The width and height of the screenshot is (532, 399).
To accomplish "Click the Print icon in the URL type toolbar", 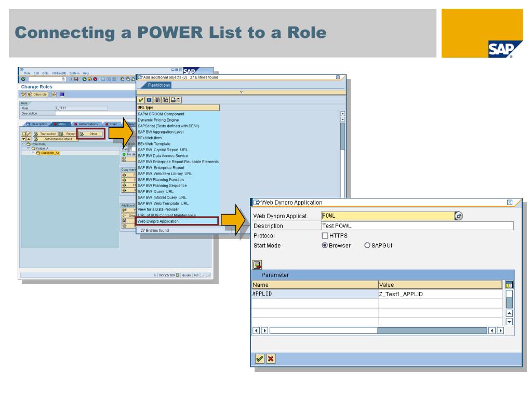I will [173, 100].
